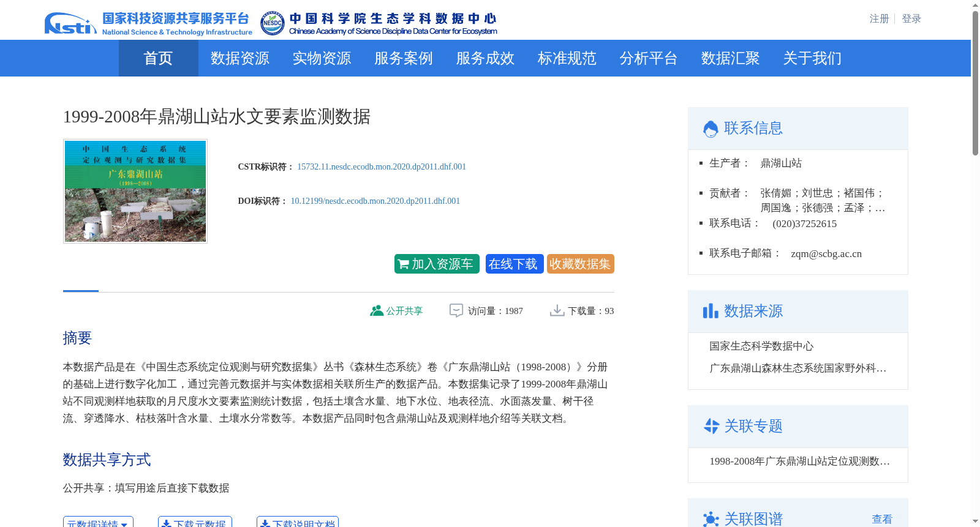Click the contact email zqm@scbg.ac.cn
This screenshot has width=980, height=527.
(826, 254)
